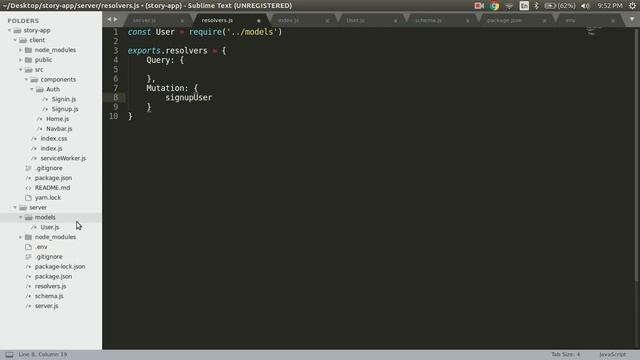Open package-lock.json in the sidebar
Viewport: 640px width, 360px height.
pos(60,266)
